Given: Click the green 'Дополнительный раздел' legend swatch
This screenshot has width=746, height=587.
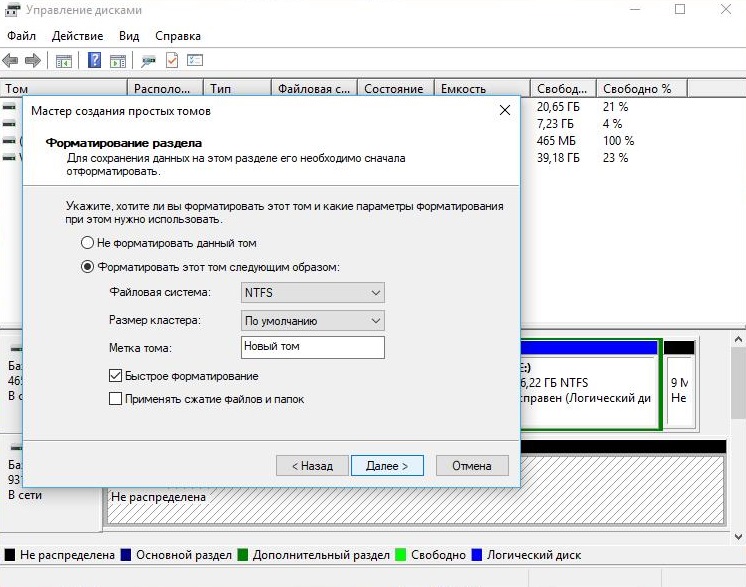Looking at the screenshot, I should (242, 555).
